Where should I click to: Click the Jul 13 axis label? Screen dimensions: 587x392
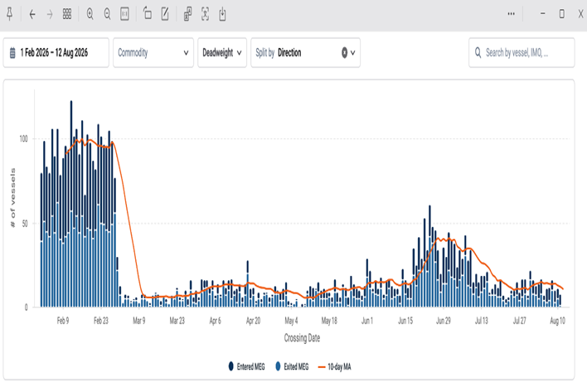click(x=482, y=321)
